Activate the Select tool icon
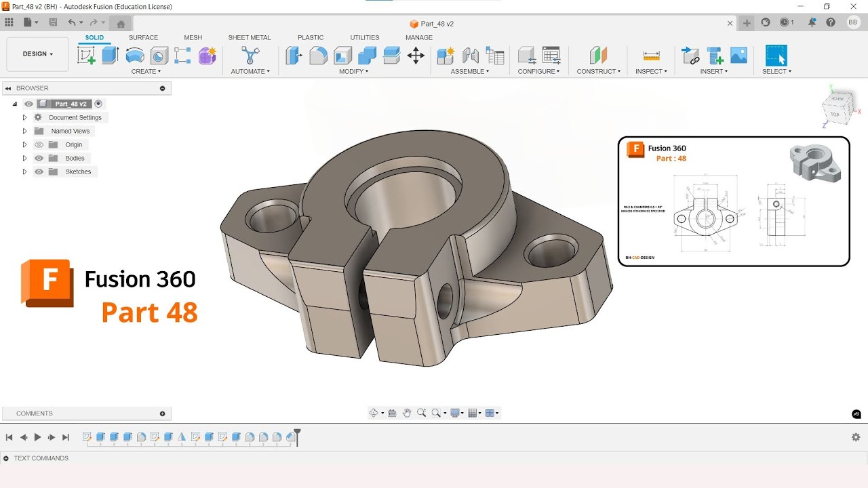868x488 pixels. coord(776,56)
